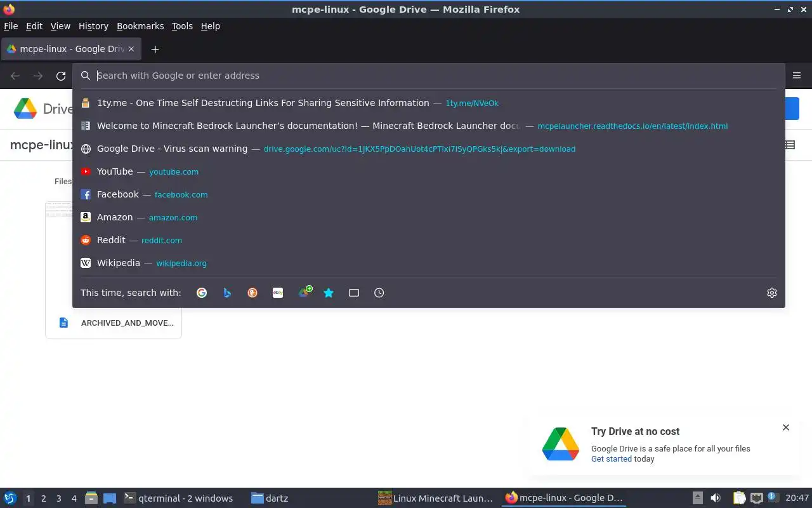Open the 1ty.me self destructing links suggestion
The image size is (812, 508).
[x=429, y=103]
